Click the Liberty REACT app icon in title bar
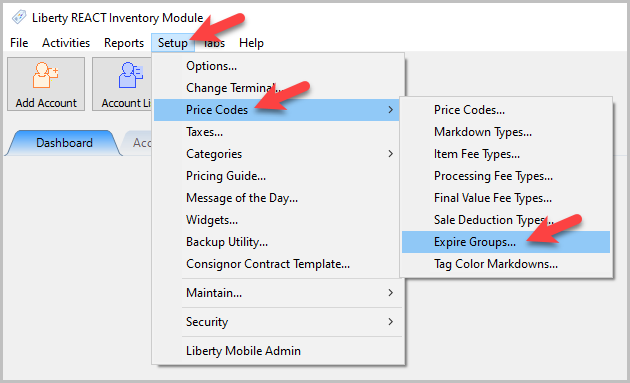630x383 pixels. [18, 18]
